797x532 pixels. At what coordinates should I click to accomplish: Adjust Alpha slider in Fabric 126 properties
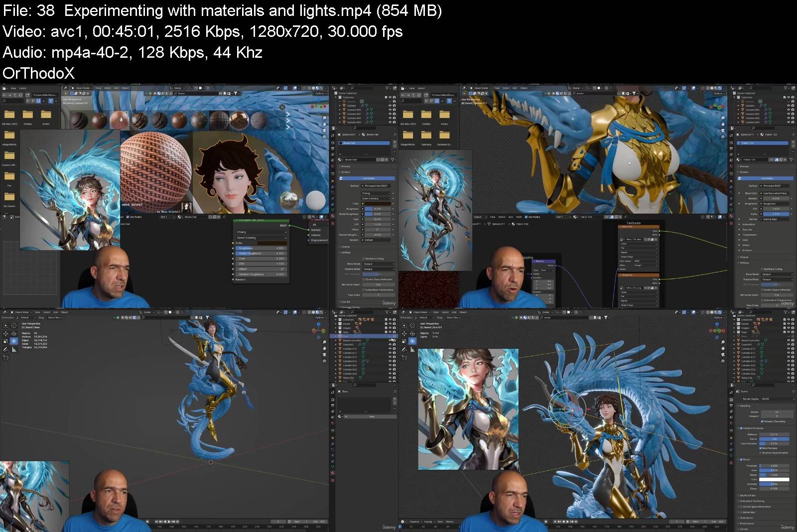pyautogui.click(x=776, y=214)
